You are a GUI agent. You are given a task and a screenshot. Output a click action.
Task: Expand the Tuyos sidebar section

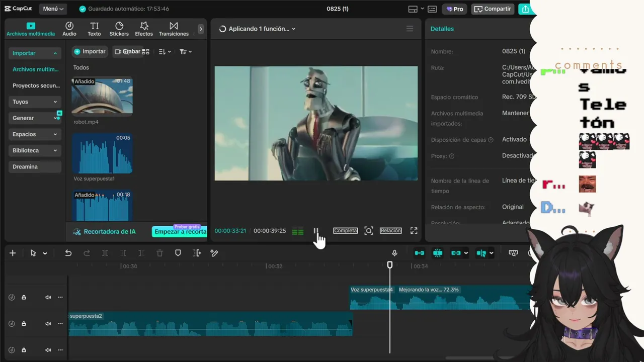[35, 102]
